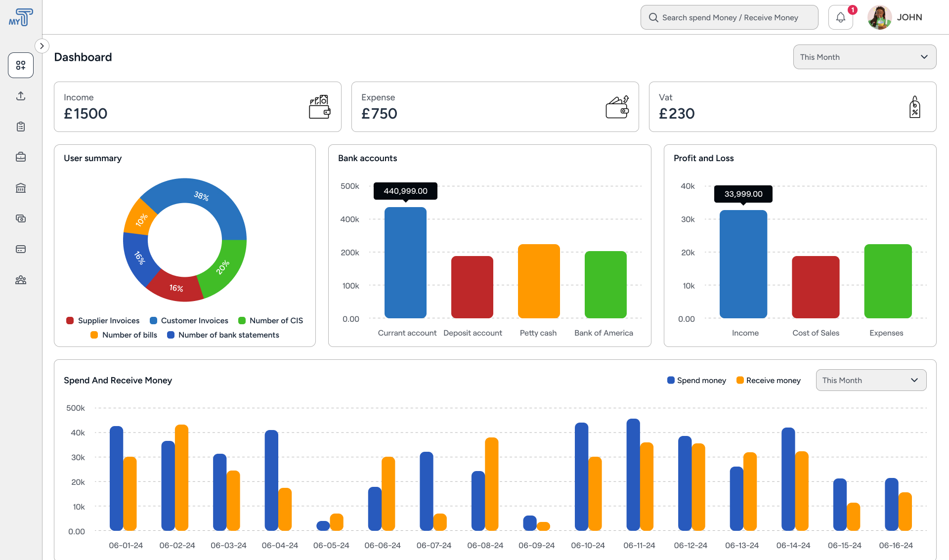949x560 pixels.
Task: Toggle Spend money legend series
Action: point(696,380)
